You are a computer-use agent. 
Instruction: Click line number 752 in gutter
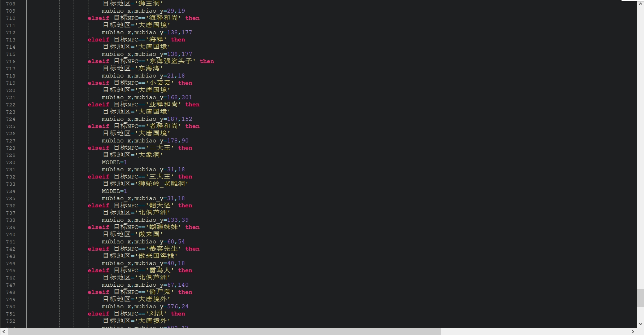[10, 321]
